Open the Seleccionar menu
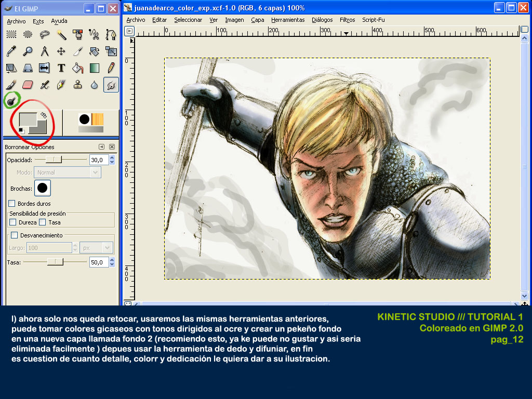Image resolution: width=532 pixels, height=399 pixels. point(188,20)
